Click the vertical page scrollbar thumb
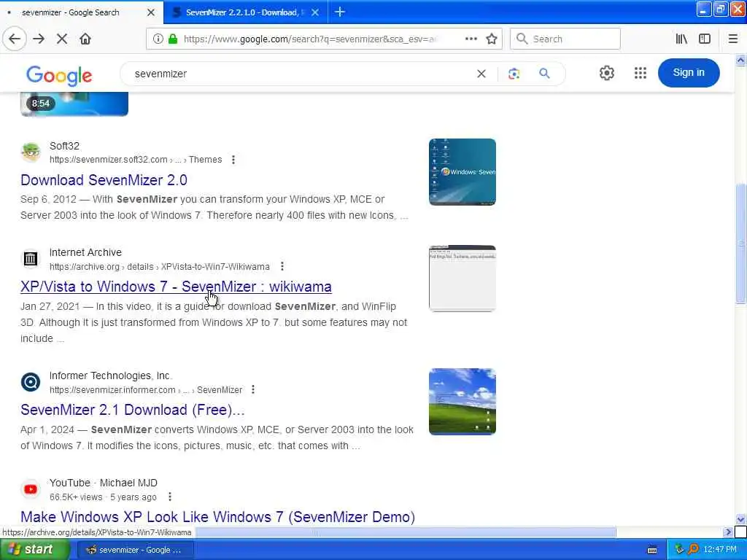The width and height of the screenshot is (747, 560). click(x=740, y=243)
